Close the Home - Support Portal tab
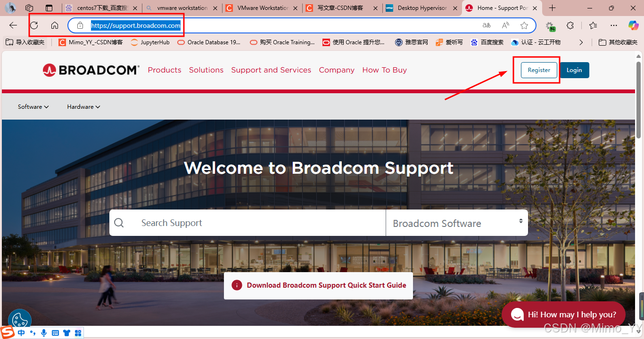 pyautogui.click(x=536, y=8)
